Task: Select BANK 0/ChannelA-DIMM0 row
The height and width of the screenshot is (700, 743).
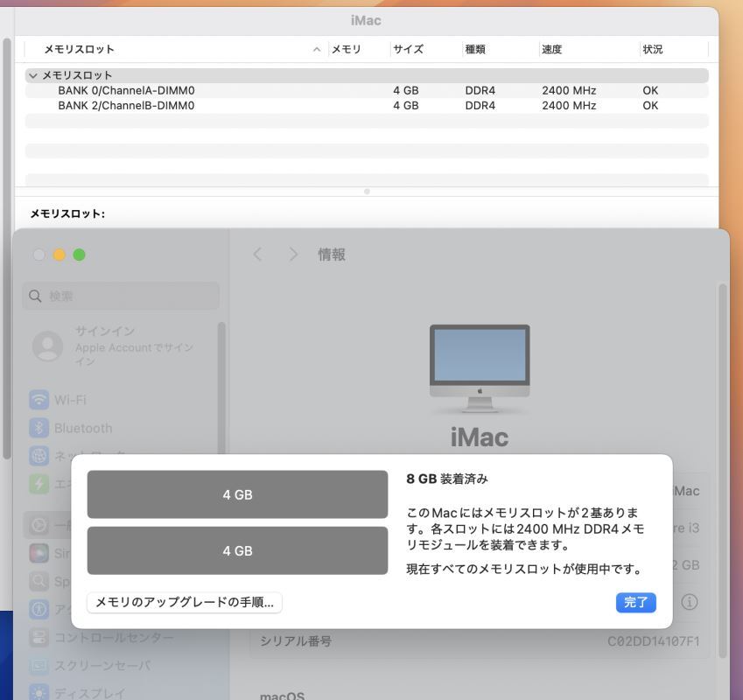Action: pos(367,90)
